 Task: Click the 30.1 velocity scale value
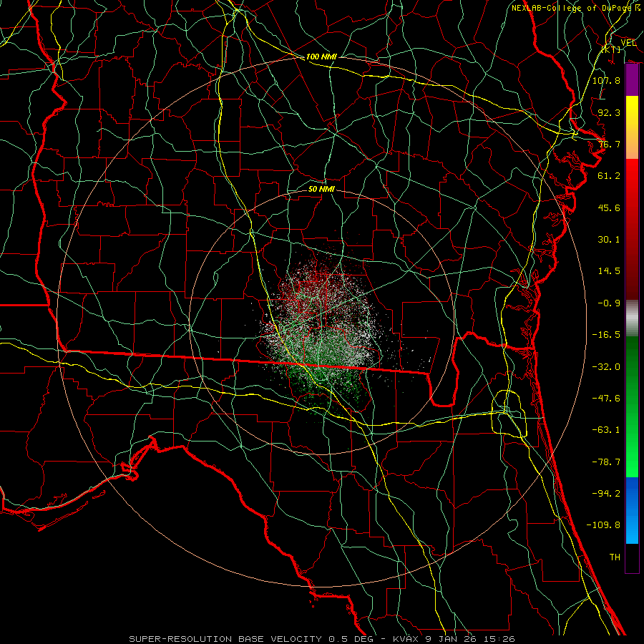click(609, 240)
